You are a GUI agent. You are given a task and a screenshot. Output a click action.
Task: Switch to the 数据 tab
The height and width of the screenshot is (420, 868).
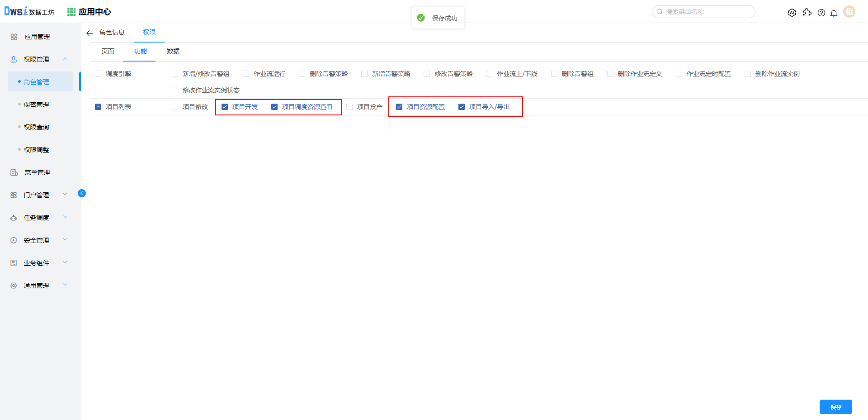[x=173, y=51]
